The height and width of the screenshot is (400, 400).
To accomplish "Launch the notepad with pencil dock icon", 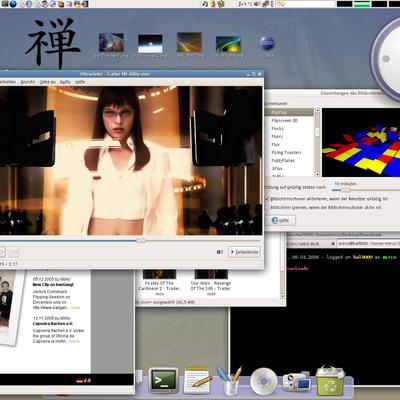I will click(x=197, y=380).
